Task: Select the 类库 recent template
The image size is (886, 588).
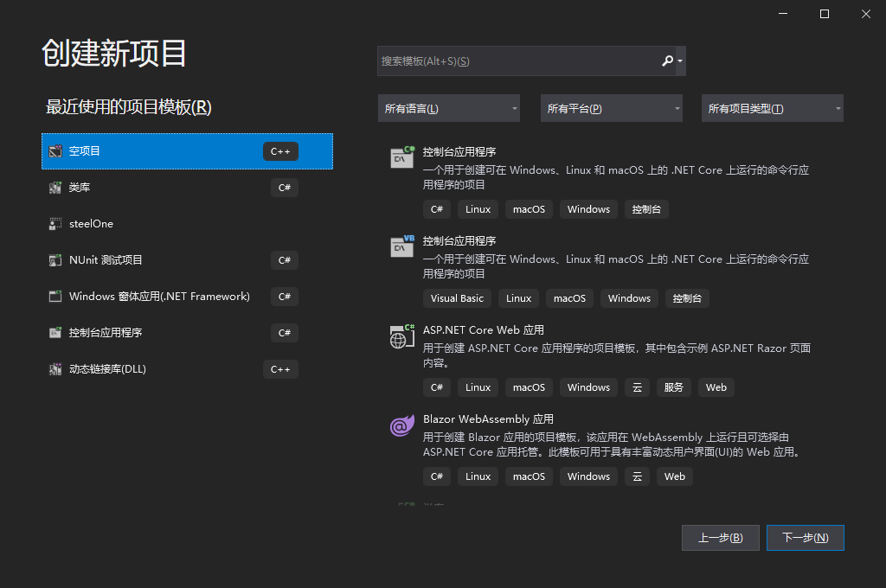Action: [x=187, y=188]
